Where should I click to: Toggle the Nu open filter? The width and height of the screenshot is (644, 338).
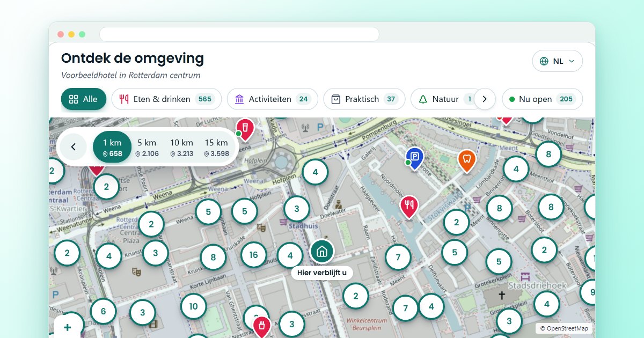[x=542, y=99]
